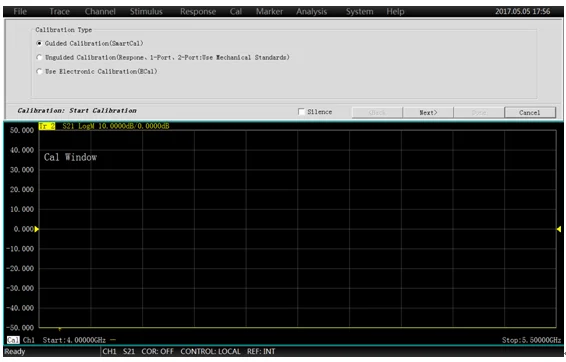Screen dimensions: 566x362
Task: Open the Trace menu
Action: (x=60, y=12)
